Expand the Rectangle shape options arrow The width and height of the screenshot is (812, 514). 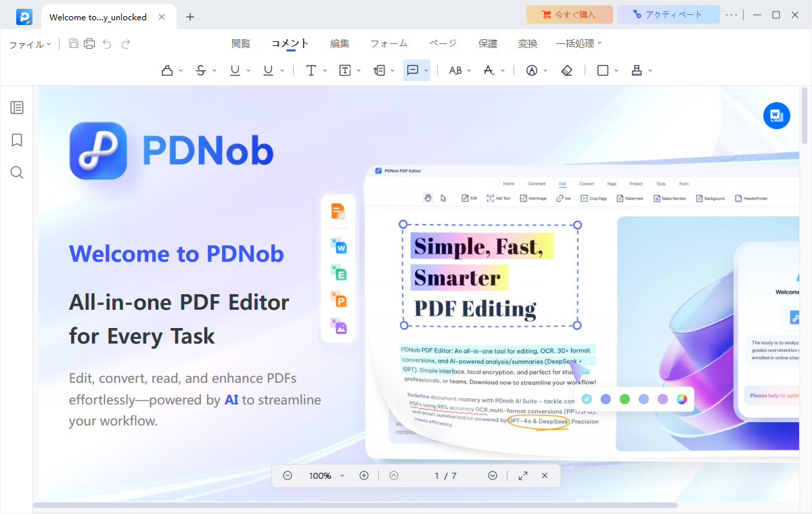tap(616, 70)
